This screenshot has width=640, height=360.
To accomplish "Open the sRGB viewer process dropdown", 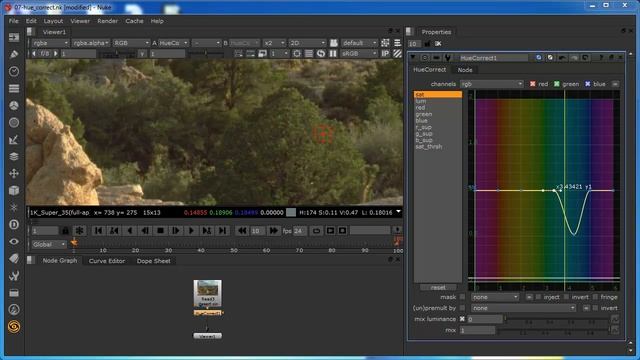I will (359, 53).
